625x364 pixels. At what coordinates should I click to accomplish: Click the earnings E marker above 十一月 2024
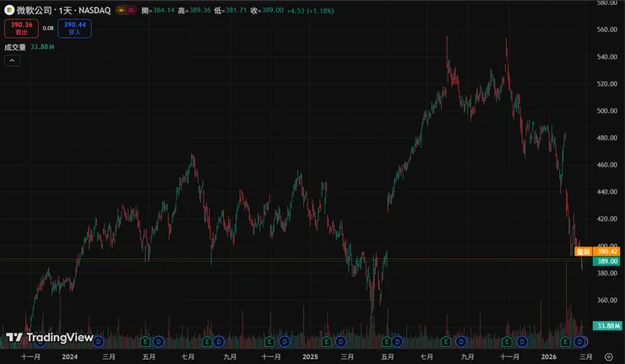[269, 342]
